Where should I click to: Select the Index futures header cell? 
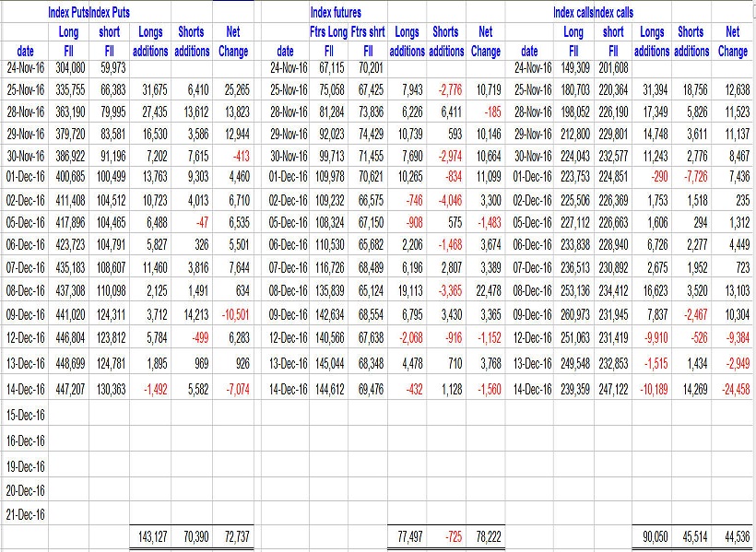pos(336,13)
